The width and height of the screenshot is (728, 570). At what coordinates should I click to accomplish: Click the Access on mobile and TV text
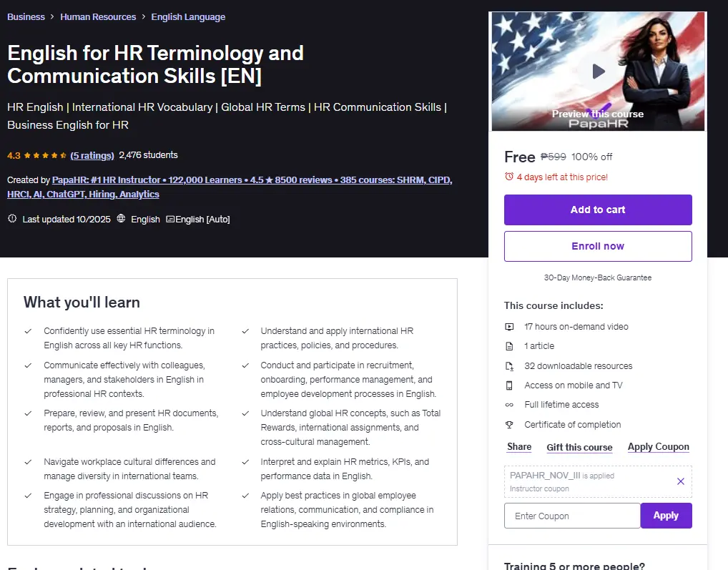[574, 385]
